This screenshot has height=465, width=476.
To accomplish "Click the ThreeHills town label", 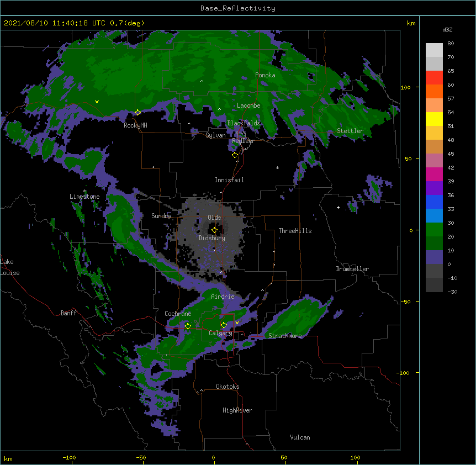I will [x=295, y=231].
